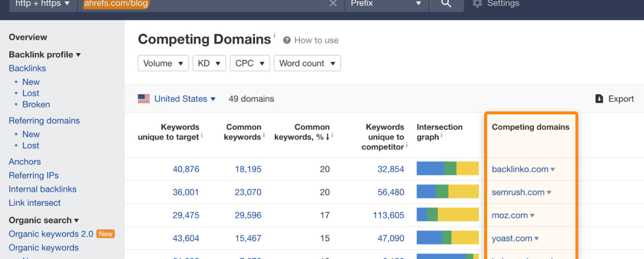Open Link intersect in the sidebar
Screen dimensions: 644x259
coord(35,203)
